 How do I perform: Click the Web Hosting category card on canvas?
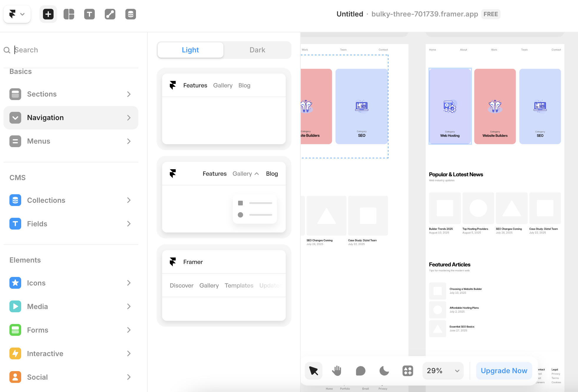pyautogui.click(x=450, y=106)
